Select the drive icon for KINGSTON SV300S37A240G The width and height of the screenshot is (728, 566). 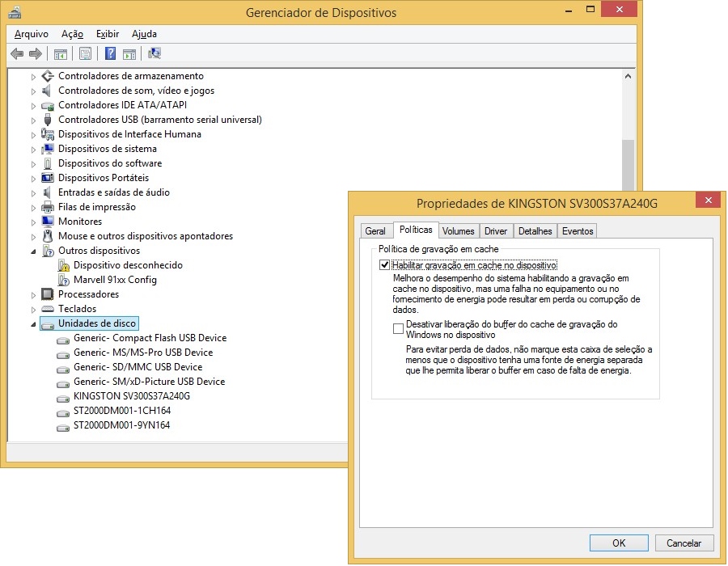click(x=63, y=398)
